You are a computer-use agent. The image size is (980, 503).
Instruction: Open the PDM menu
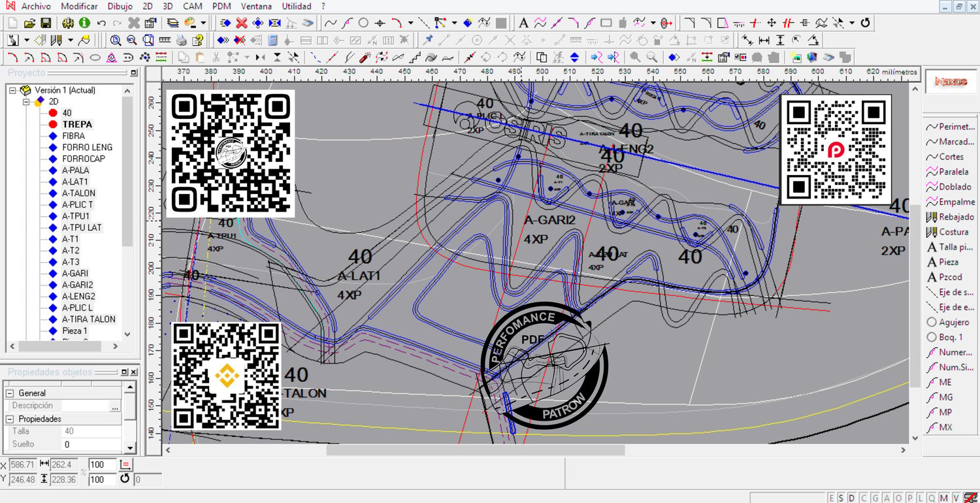coord(222,6)
